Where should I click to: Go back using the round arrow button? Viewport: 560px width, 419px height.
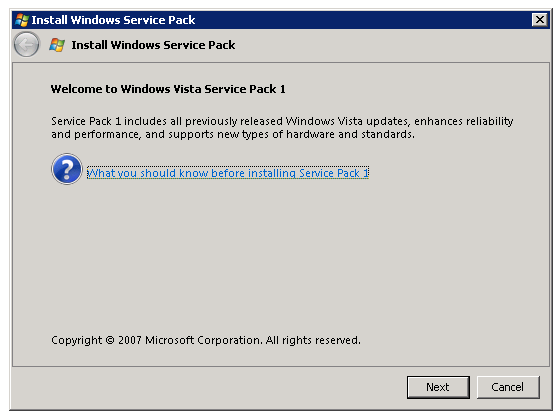click(x=26, y=44)
